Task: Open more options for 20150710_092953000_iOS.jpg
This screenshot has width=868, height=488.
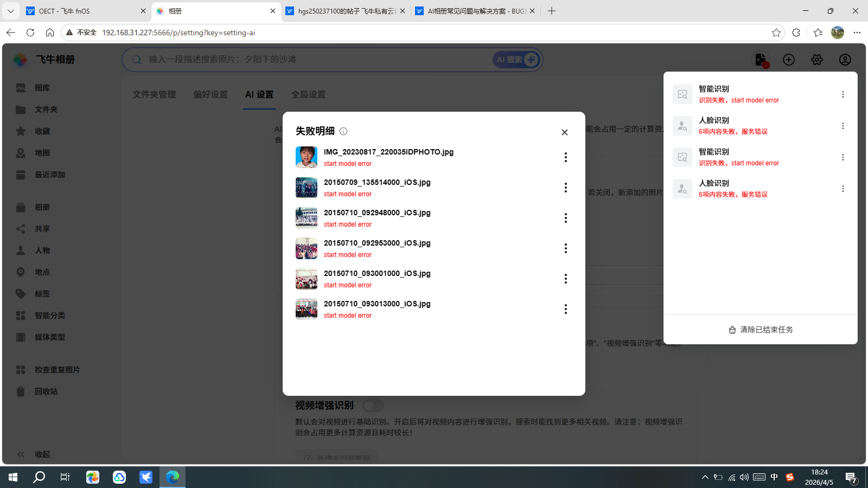Action: point(566,248)
